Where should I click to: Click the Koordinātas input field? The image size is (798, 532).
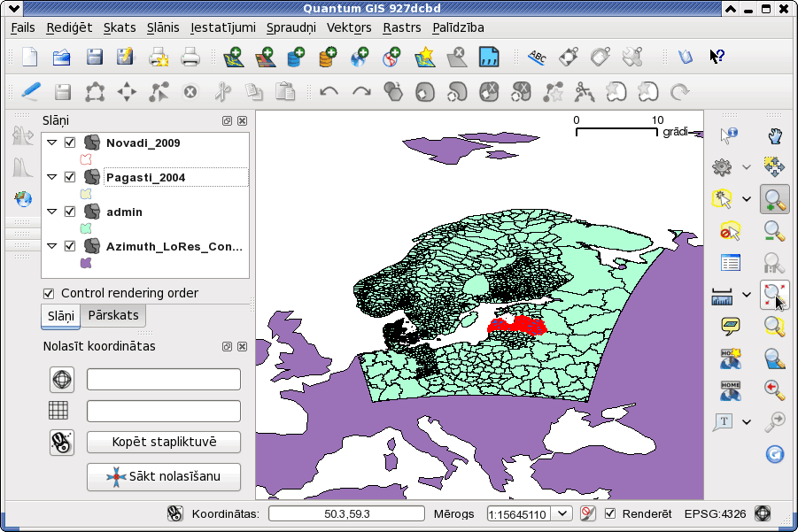tap(346, 513)
